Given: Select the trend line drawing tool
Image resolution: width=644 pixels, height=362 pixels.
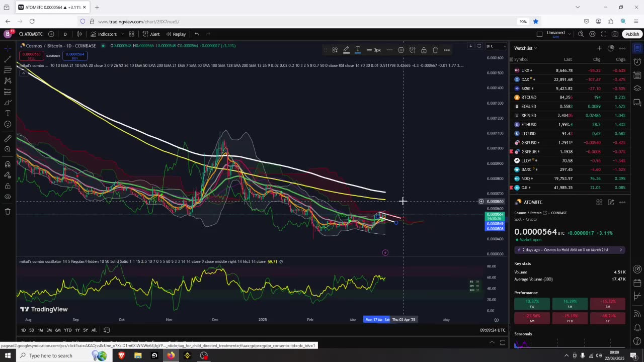Looking at the screenshot, I should point(8,59).
